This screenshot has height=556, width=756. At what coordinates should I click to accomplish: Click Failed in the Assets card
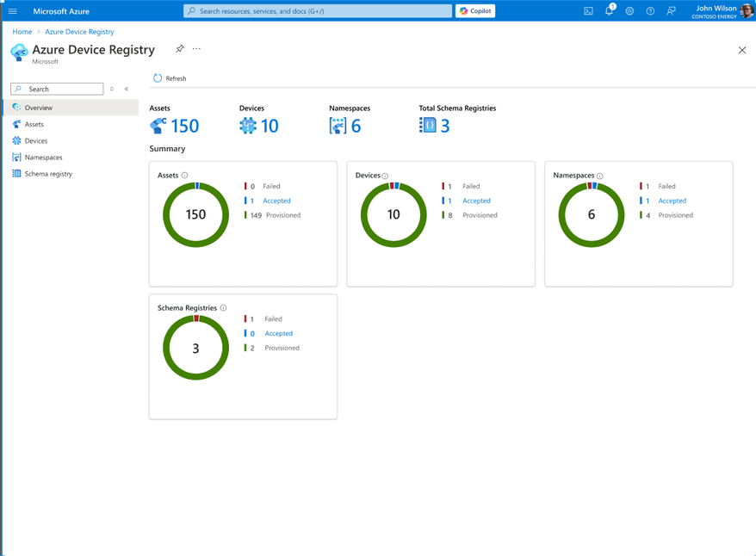pos(271,186)
